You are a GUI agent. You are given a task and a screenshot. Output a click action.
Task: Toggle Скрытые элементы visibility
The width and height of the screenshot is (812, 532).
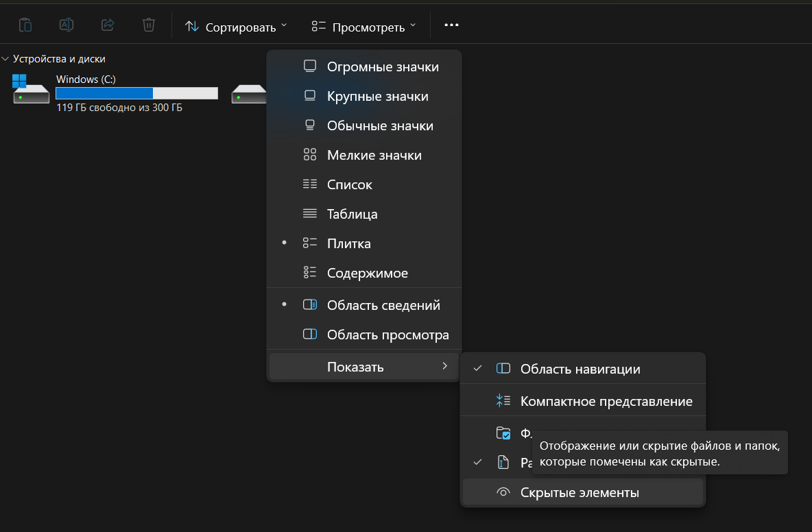[579, 492]
